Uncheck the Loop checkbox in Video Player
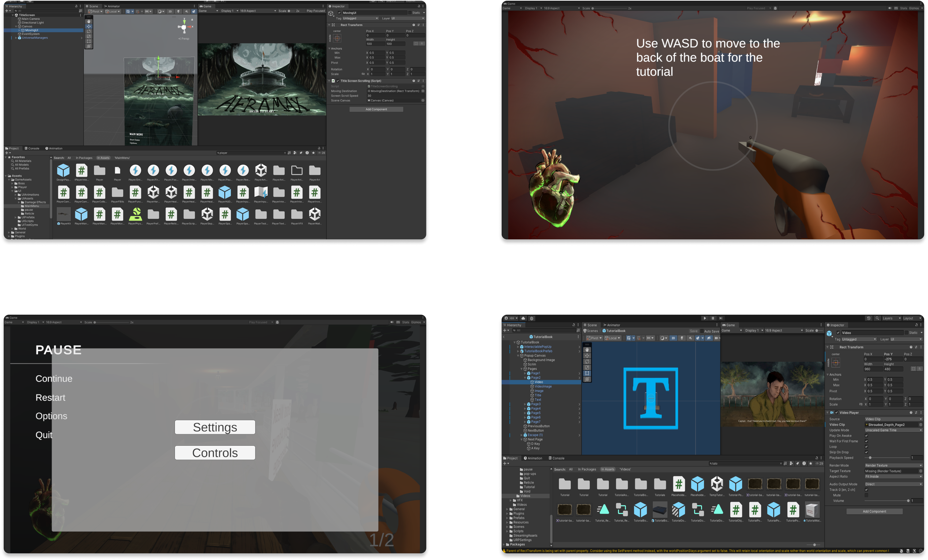928x560 pixels. 866,447
